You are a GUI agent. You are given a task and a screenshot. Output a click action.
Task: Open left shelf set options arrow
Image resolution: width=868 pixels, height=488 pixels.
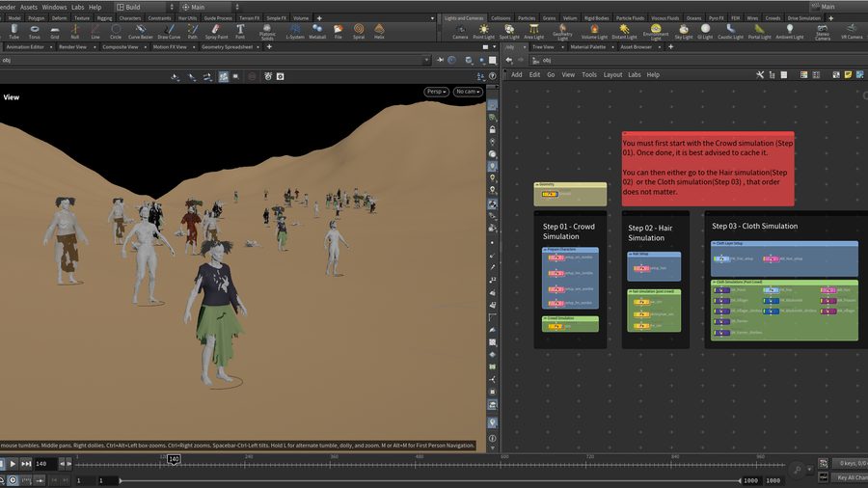[x=432, y=18]
